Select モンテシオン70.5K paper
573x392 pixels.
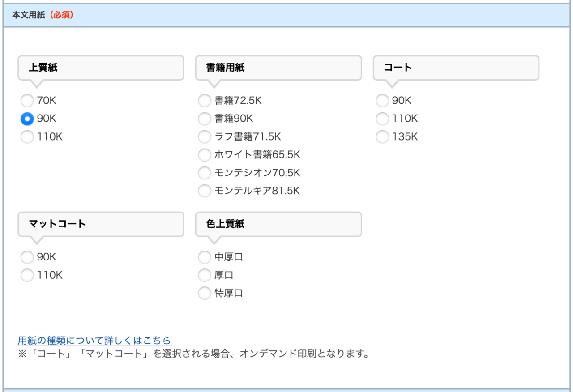pyautogui.click(x=205, y=173)
